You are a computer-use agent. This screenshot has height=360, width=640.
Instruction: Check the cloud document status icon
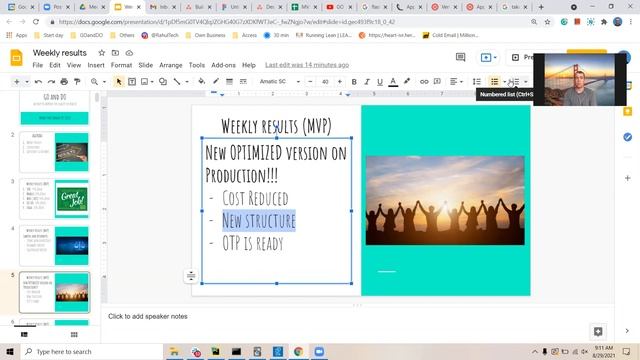pyautogui.click(x=129, y=53)
